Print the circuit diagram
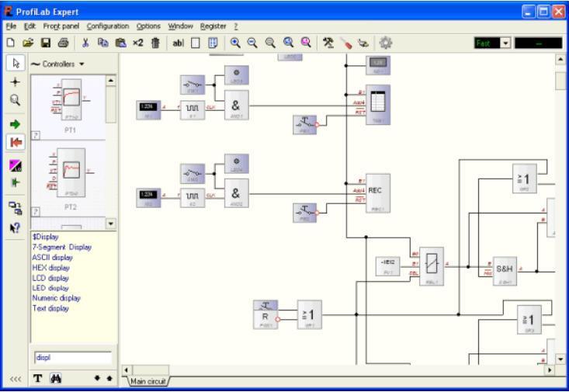Screen dimensions: 569x392 coord(63,43)
